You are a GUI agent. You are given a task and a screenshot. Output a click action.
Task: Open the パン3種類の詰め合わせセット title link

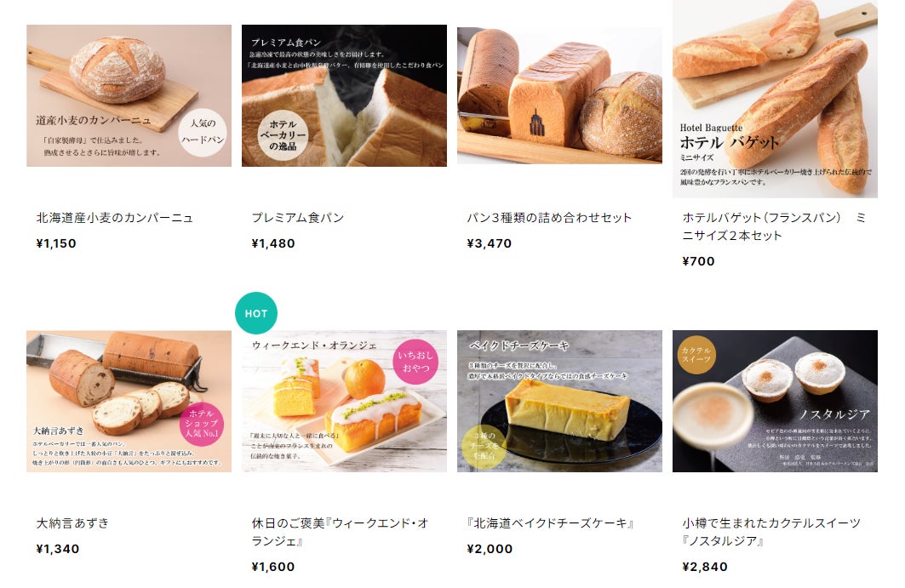pos(549,218)
